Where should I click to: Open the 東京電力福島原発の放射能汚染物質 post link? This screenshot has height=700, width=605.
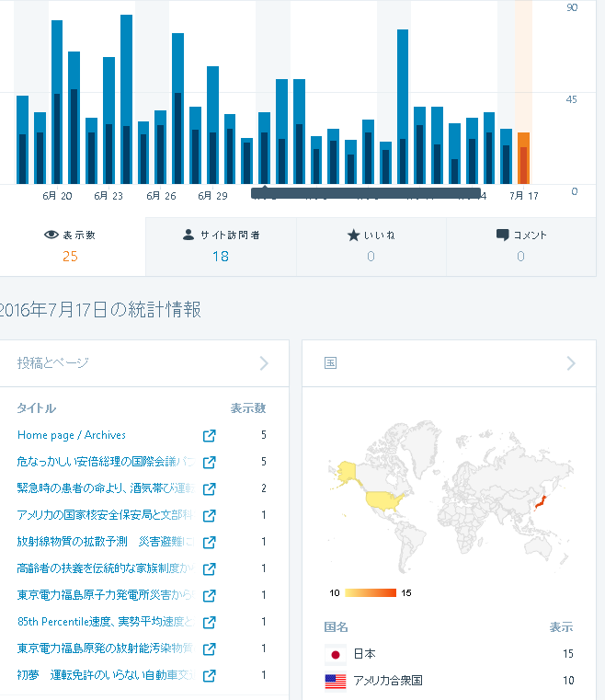105,648
